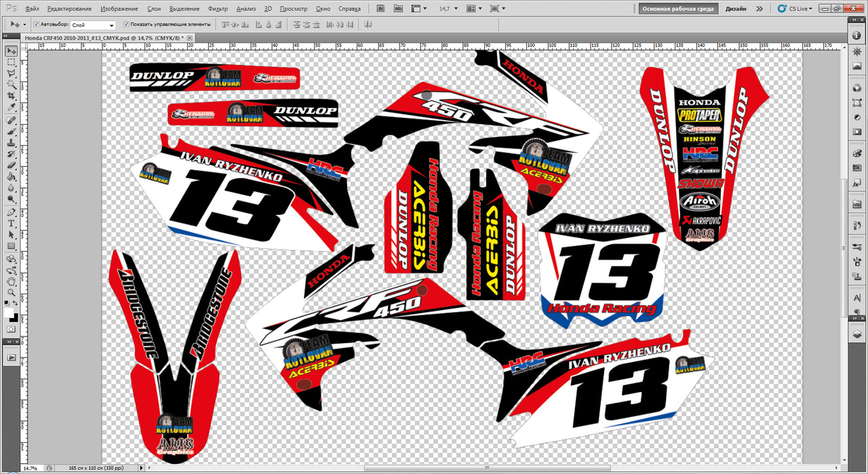
Task: Select the Crop tool
Action: tap(12, 96)
